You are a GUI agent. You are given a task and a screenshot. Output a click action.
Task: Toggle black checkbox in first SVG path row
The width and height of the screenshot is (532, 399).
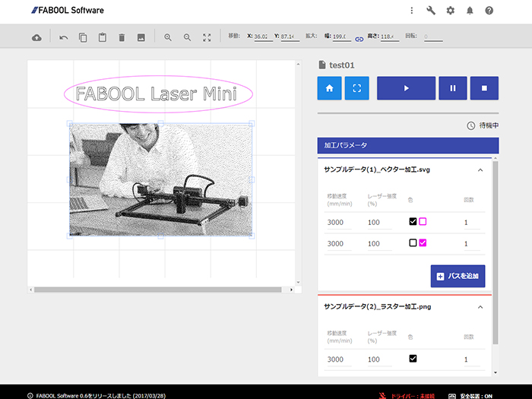[x=413, y=222]
